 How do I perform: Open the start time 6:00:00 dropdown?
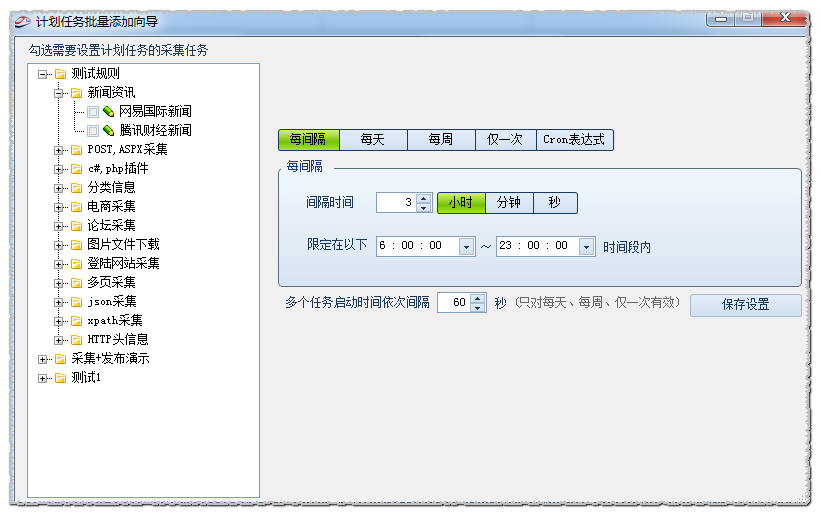(x=466, y=246)
